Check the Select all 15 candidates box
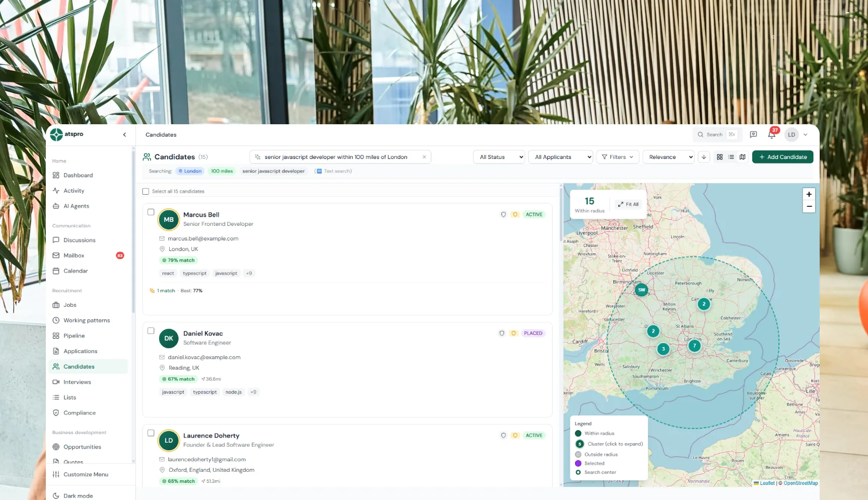The height and width of the screenshot is (500, 868). click(146, 191)
